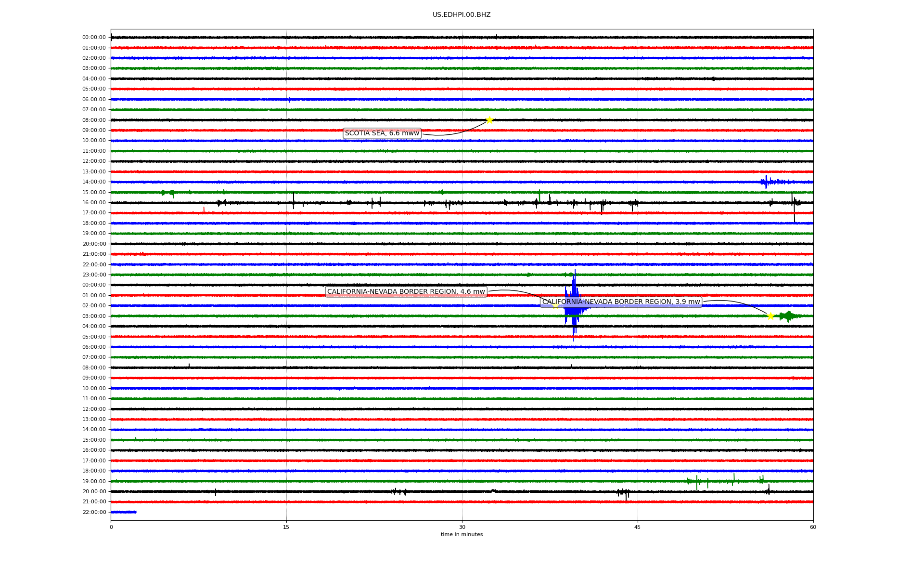Click the yellow star for the 3.9 mw event

pyautogui.click(x=770, y=316)
